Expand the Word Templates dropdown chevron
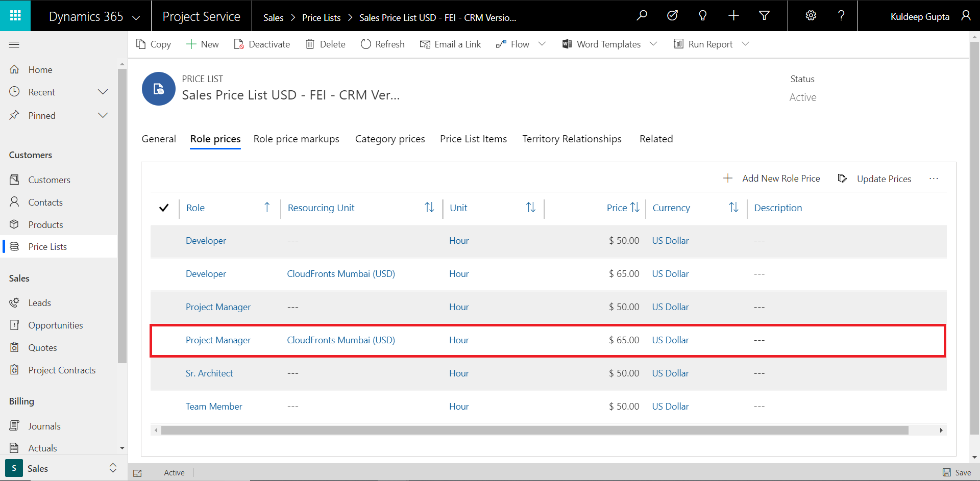The image size is (980, 481). [653, 44]
